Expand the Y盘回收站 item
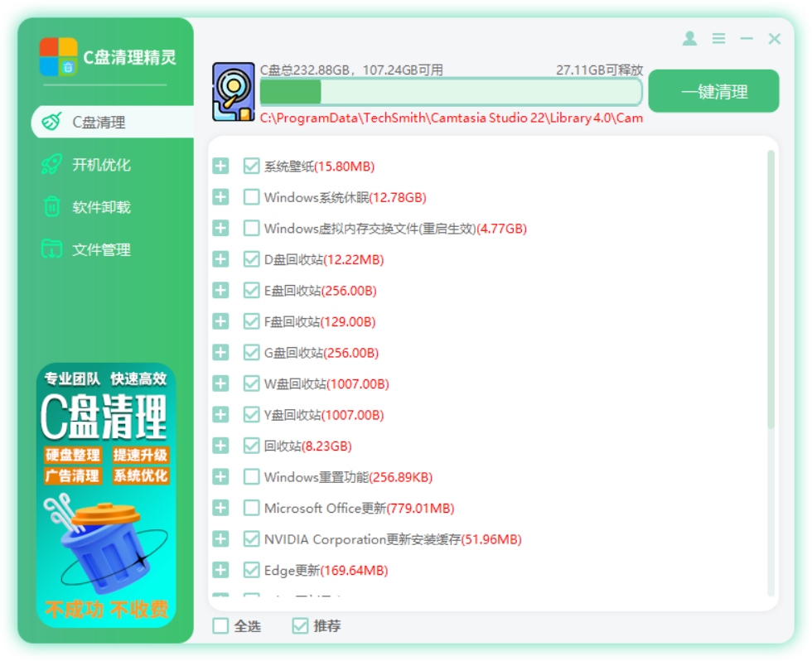The image size is (812, 661). pyautogui.click(x=220, y=415)
